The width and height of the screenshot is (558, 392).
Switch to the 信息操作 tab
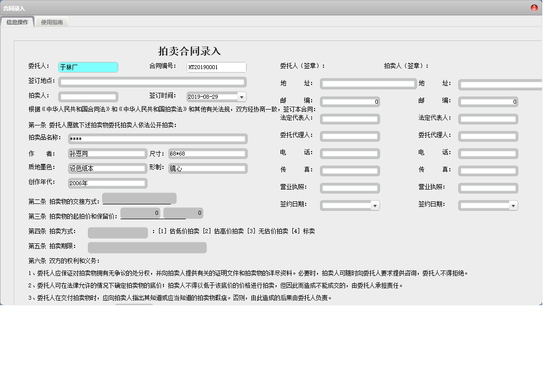tap(18, 22)
